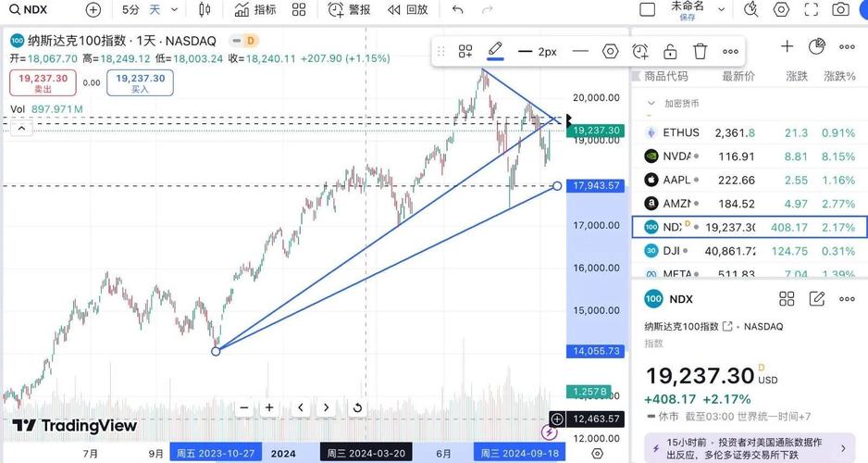Select the AMZN watchlist row
The height and width of the screenshot is (463, 868).
tap(750, 204)
